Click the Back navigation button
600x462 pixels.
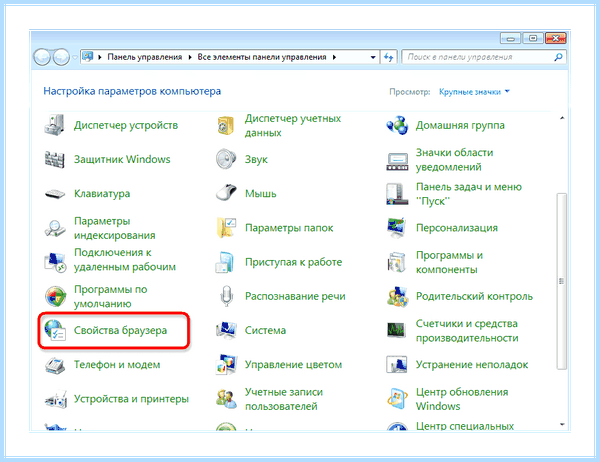[42, 57]
